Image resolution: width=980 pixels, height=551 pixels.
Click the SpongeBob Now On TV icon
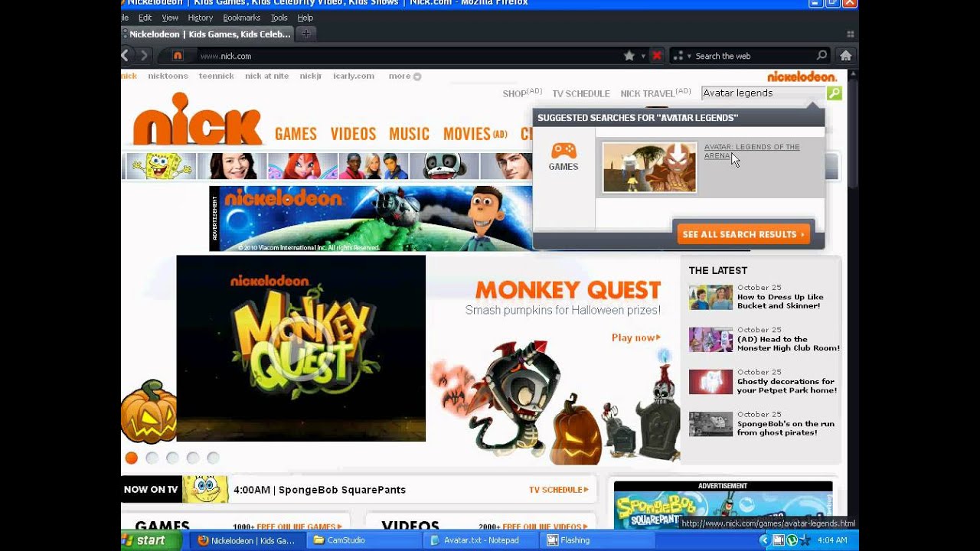pos(205,489)
